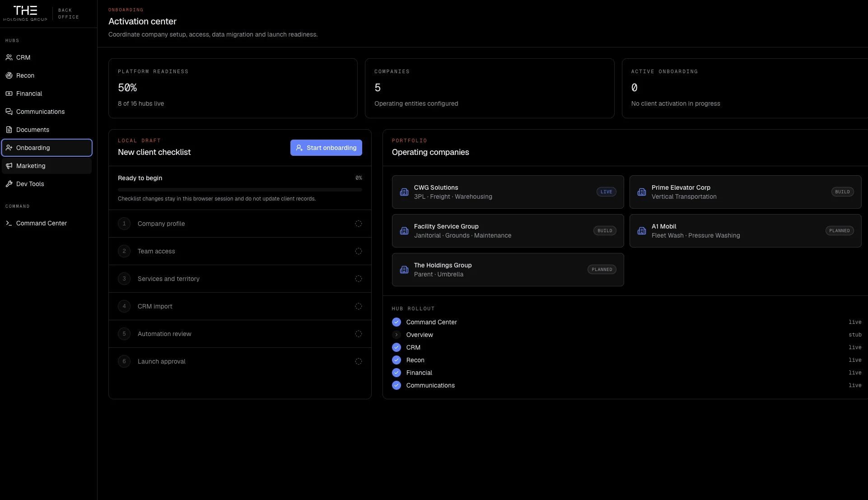Image resolution: width=868 pixels, height=500 pixels.
Task: Open the CRM hub in sidebar
Action: [x=47, y=57]
